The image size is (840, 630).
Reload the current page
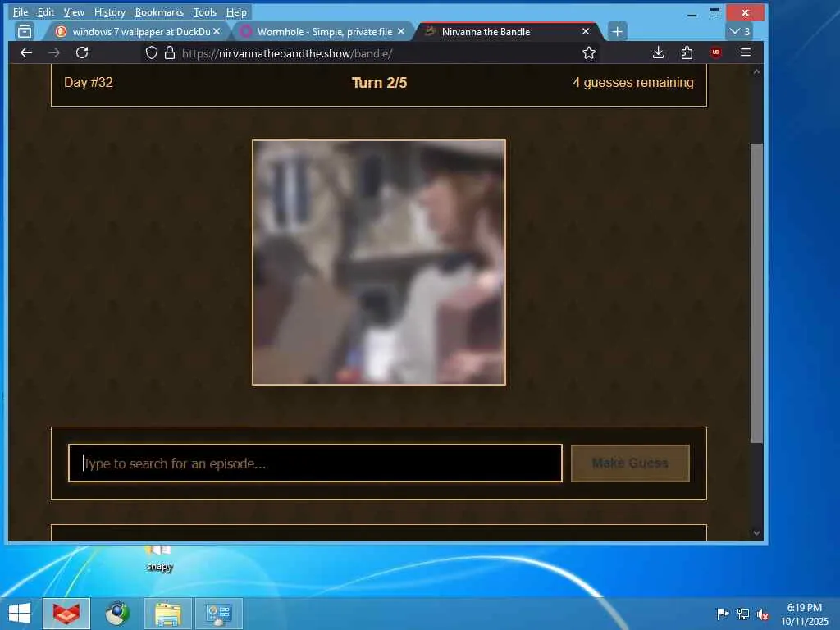point(82,52)
